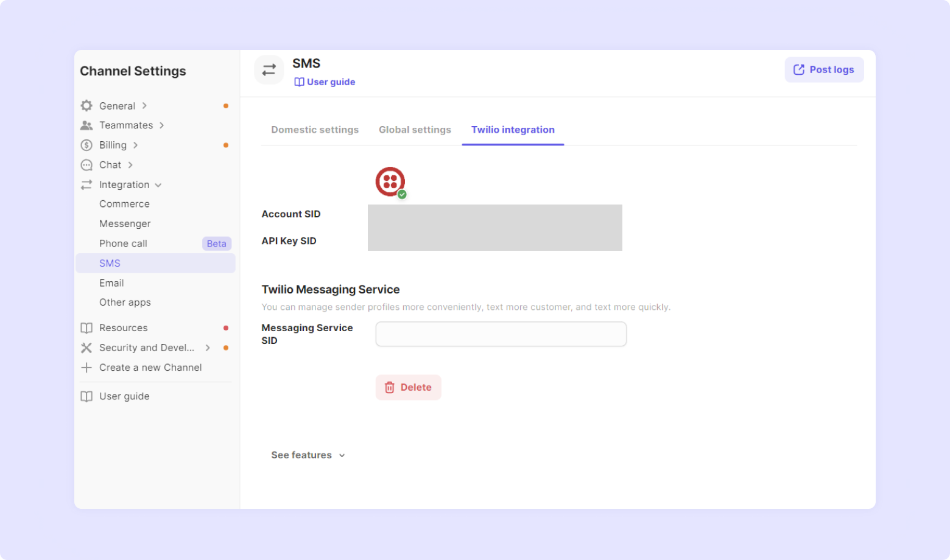
Task: Click the Integration arrows icon in sidebar
Action: pos(86,184)
